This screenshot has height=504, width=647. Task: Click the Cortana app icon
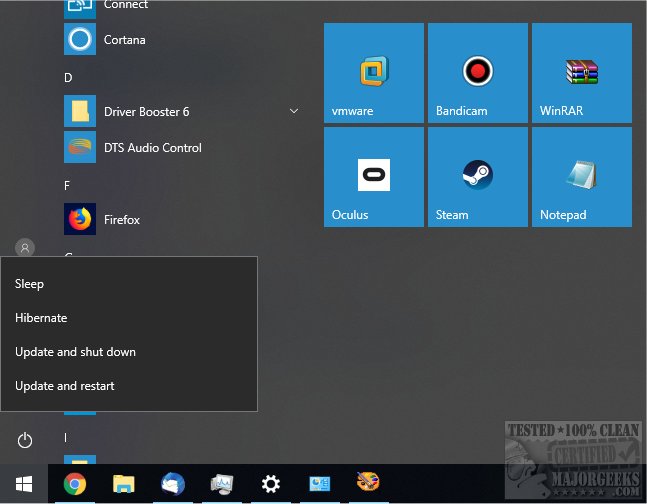point(80,39)
